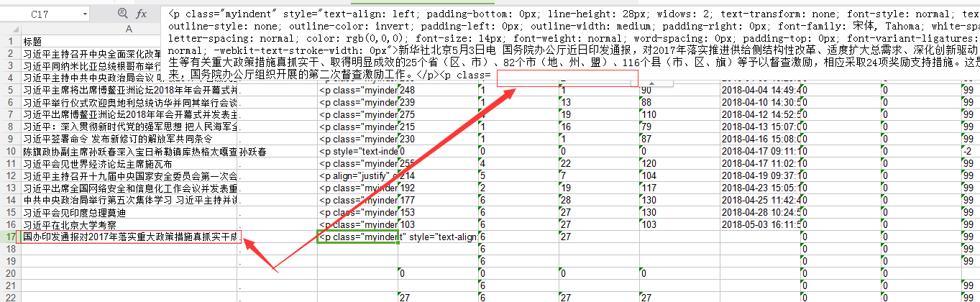Viewport: 980px width, 302px height.
Task: Click the fx insert function icon
Action: (x=142, y=14)
